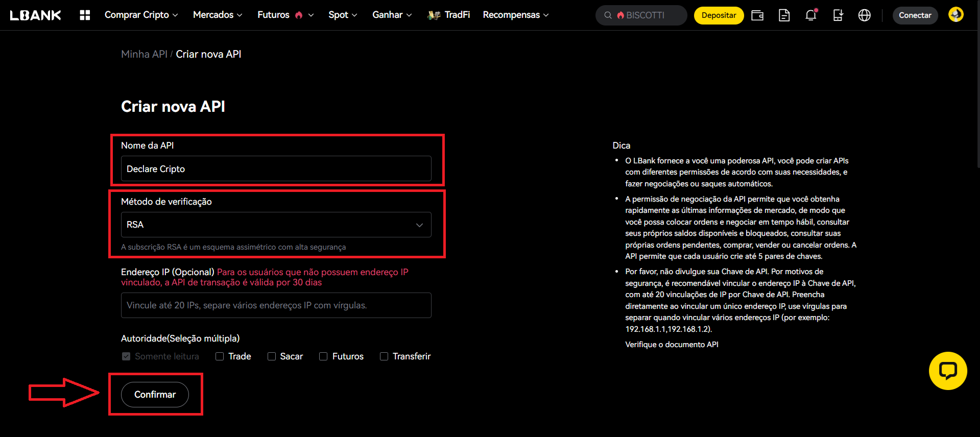
Task: Click the app download icon
Action: [x=838, y=15]
